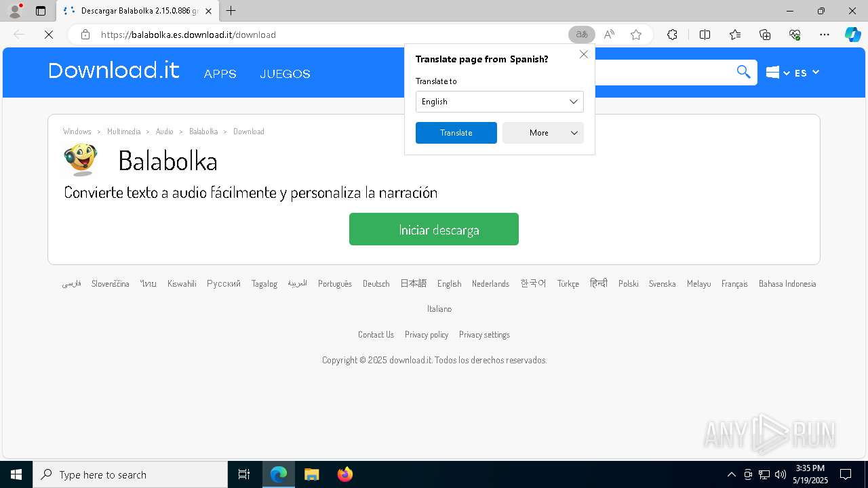Add this page to favorites star

[636, 35]
